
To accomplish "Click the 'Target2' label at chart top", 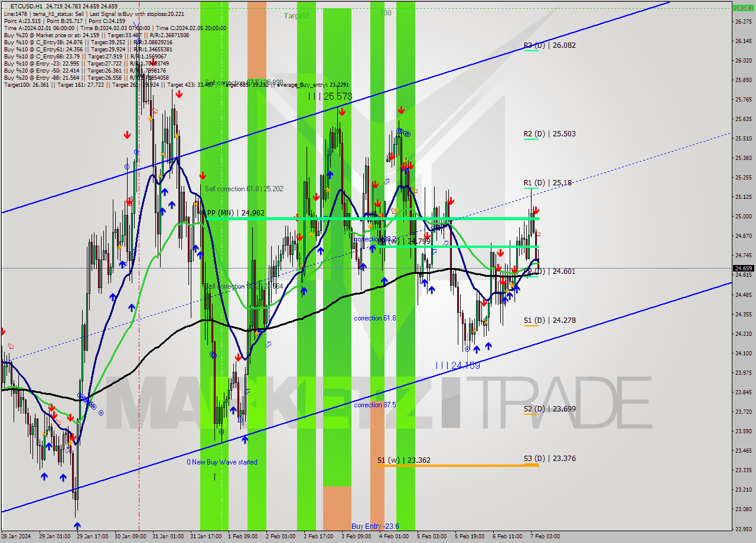I will pyautogui.click(x=296, y=16).
